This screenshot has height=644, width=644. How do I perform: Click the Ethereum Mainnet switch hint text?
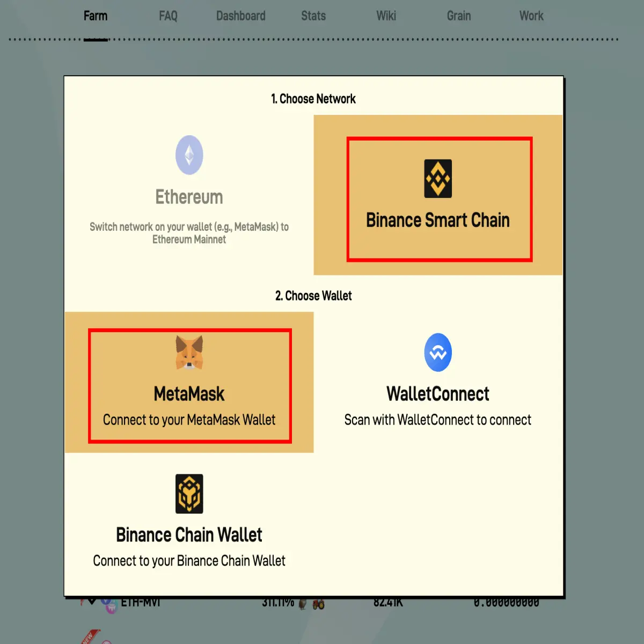189,233
